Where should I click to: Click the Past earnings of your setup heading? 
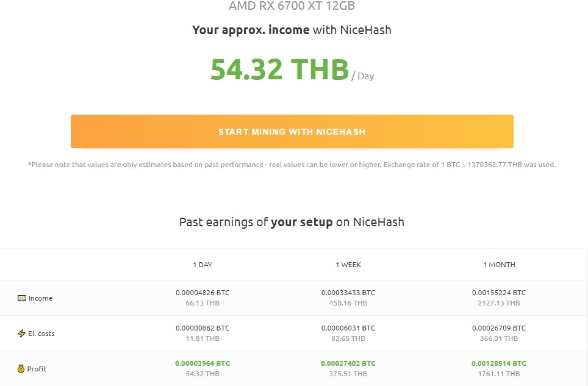pyautogui.click(x=292, y=222)
